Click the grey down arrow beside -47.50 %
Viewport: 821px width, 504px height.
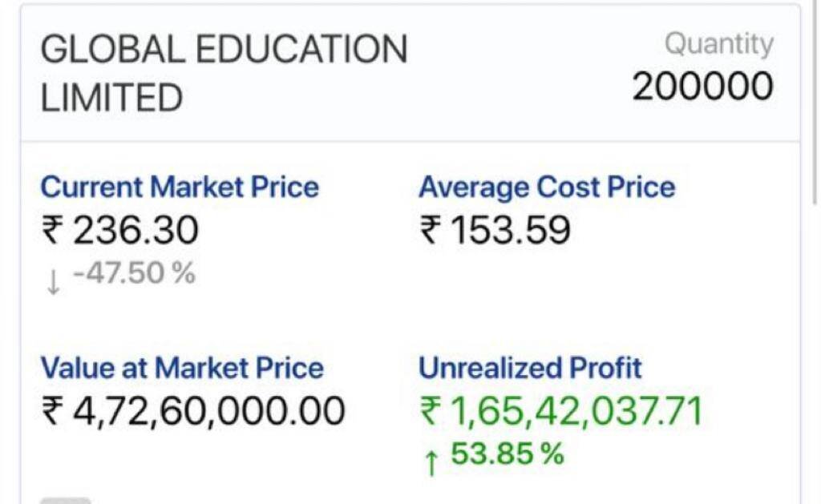tap(53, 281)
